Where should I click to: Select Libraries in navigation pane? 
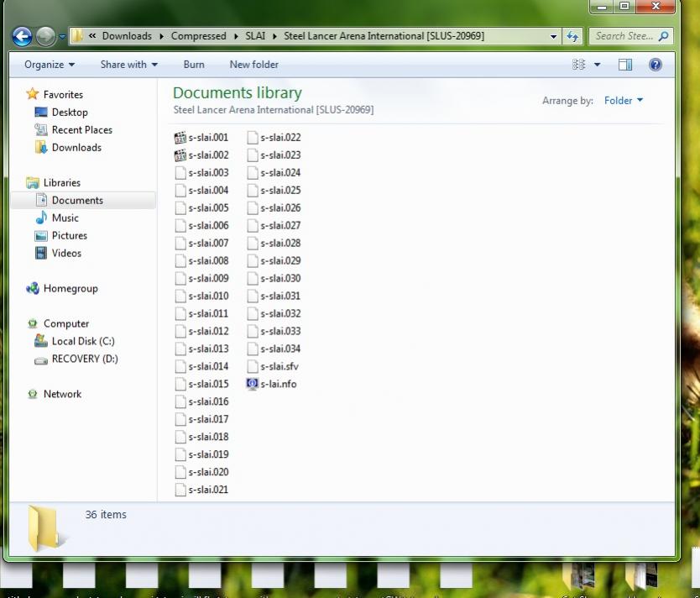[x=53, y=182]
